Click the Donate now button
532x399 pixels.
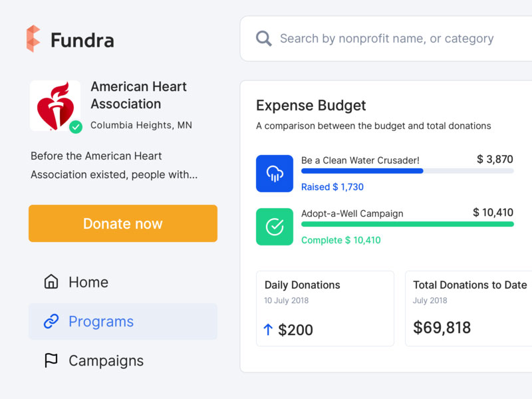pyautogui.click(x=123, y=223)
